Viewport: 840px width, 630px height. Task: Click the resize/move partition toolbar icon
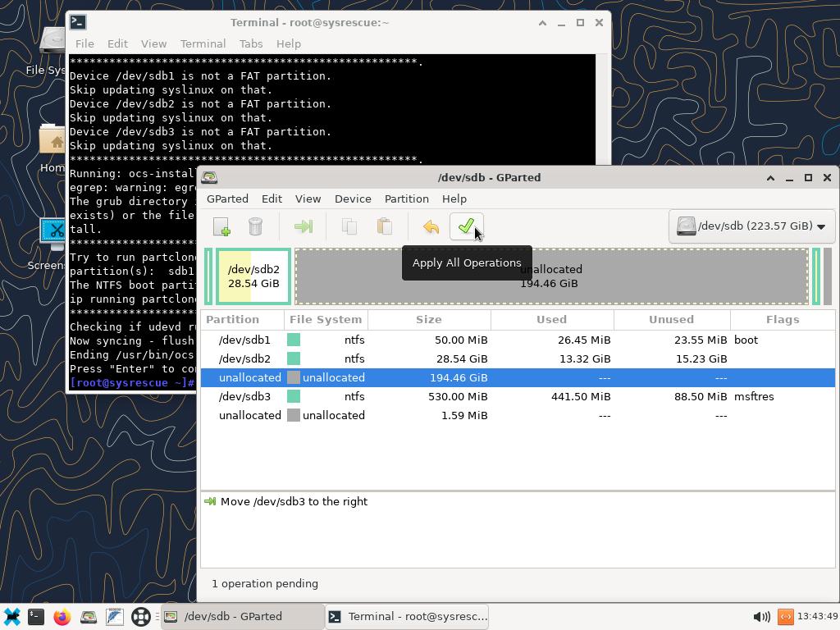pos(303,226)
